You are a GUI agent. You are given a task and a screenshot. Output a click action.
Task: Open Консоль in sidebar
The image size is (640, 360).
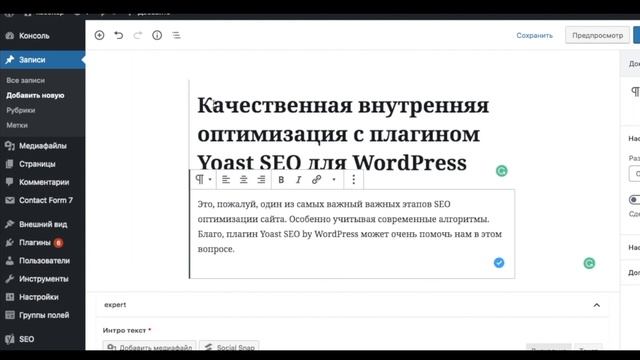tap(34, 36)
